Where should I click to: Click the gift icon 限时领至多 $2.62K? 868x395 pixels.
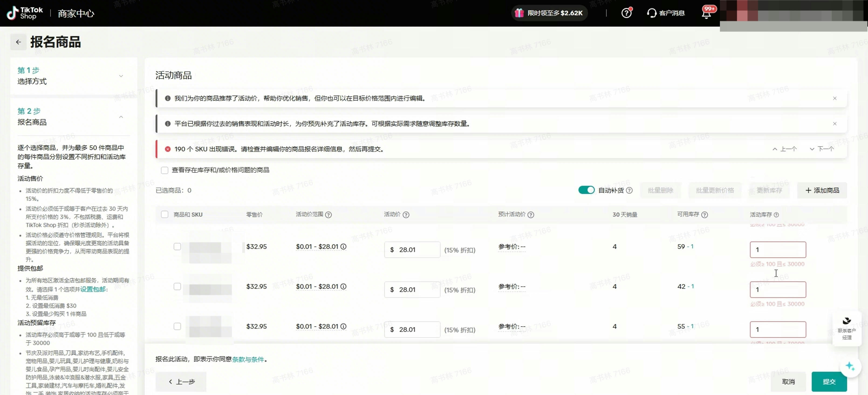pos(519,13)
